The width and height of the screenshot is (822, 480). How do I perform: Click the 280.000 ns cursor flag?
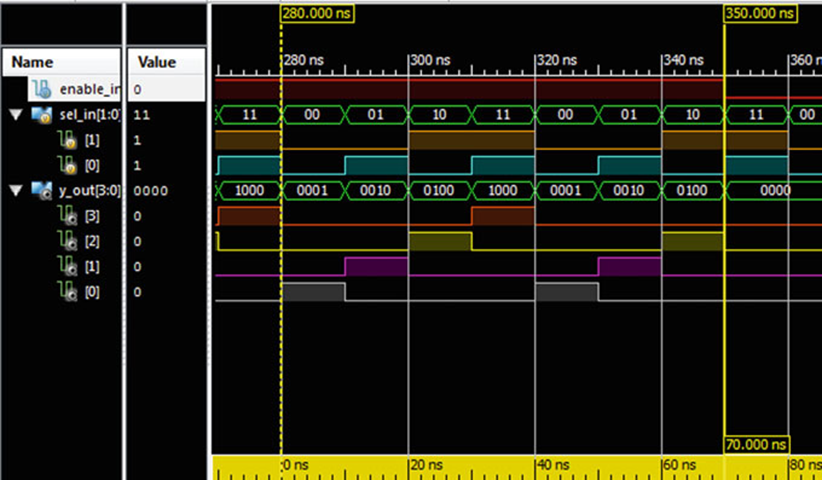coord(318,13)
